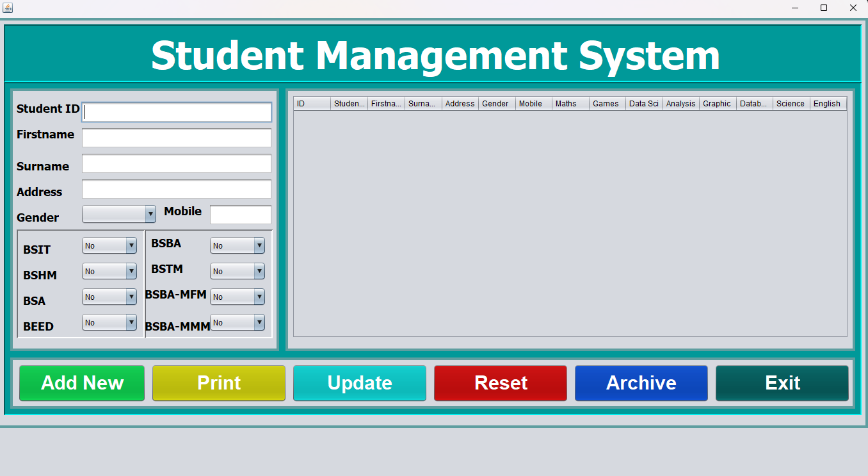
Task: Expand the BSBA dropdown
Action: (237, 246)
